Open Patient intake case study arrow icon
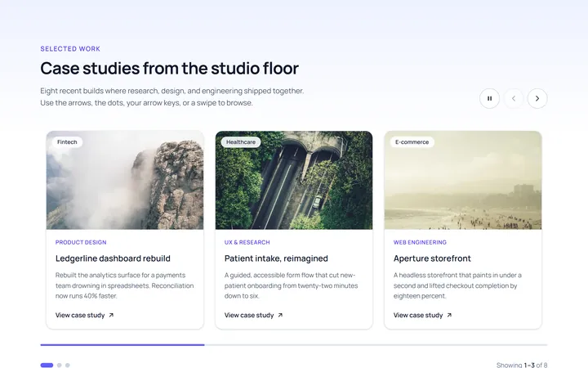This screenshot has height=368, width=588. click(x=280, y=315)
